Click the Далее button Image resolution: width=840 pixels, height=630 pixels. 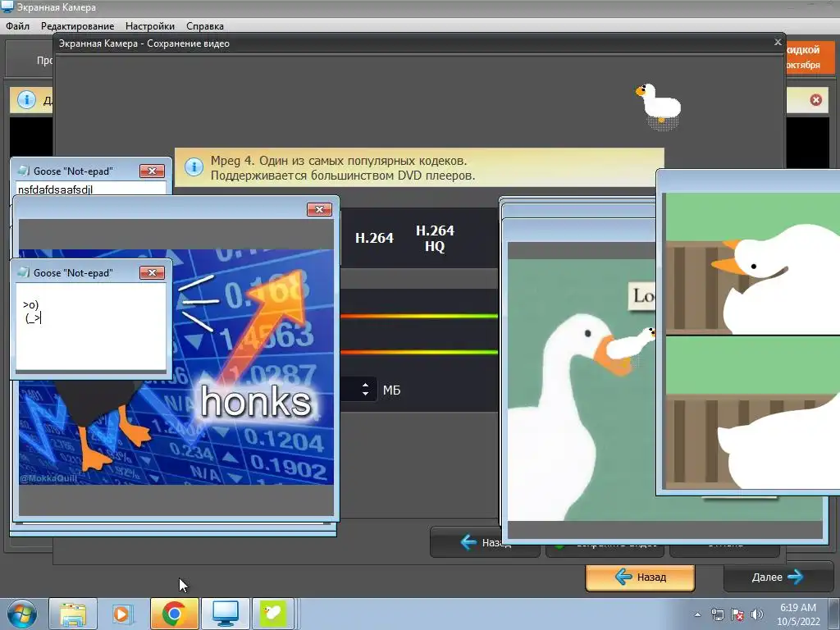[777, 577]
